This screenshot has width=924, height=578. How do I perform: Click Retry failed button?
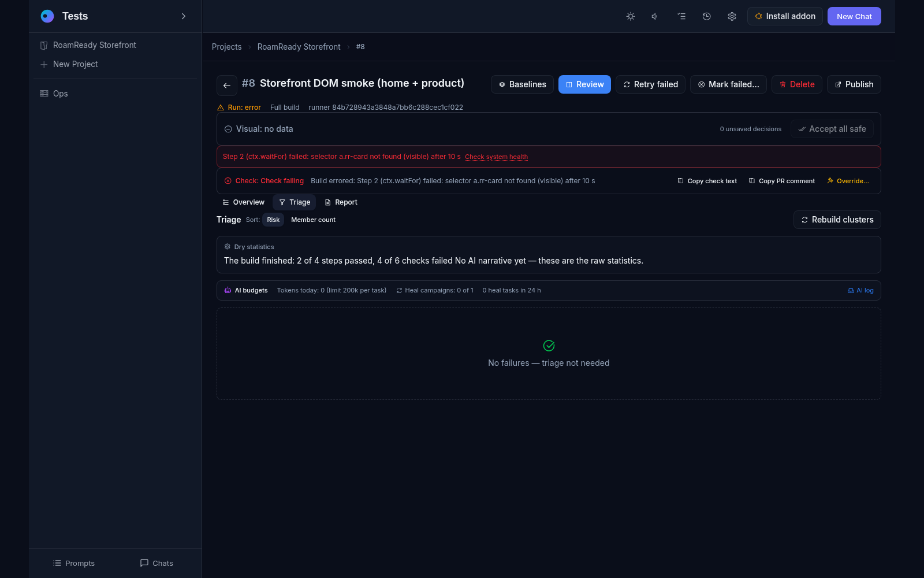pos(650,84)
